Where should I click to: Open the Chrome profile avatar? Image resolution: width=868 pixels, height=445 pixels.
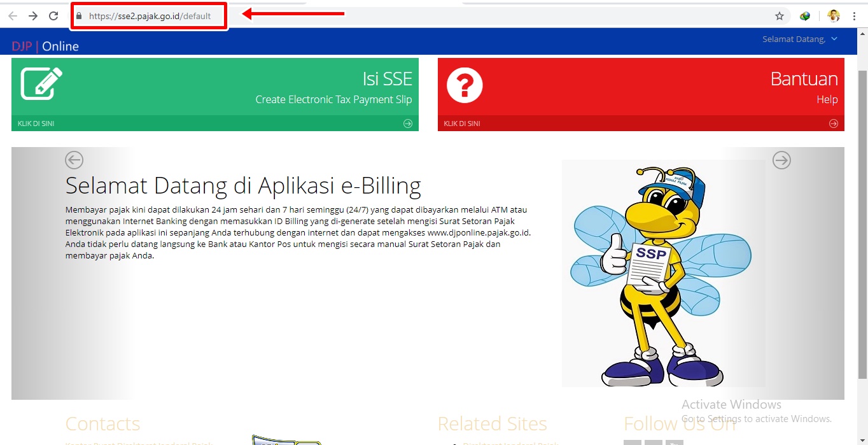[834, 16]
